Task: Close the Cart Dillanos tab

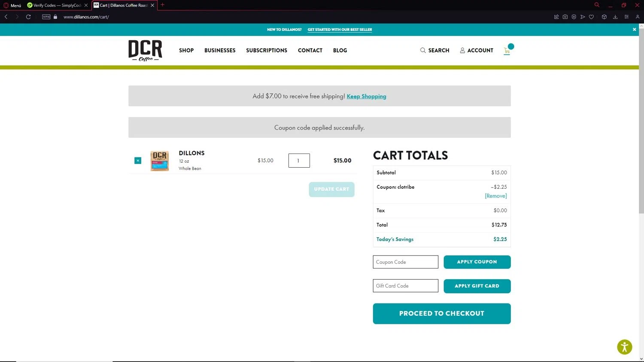Action: (152, 5)
